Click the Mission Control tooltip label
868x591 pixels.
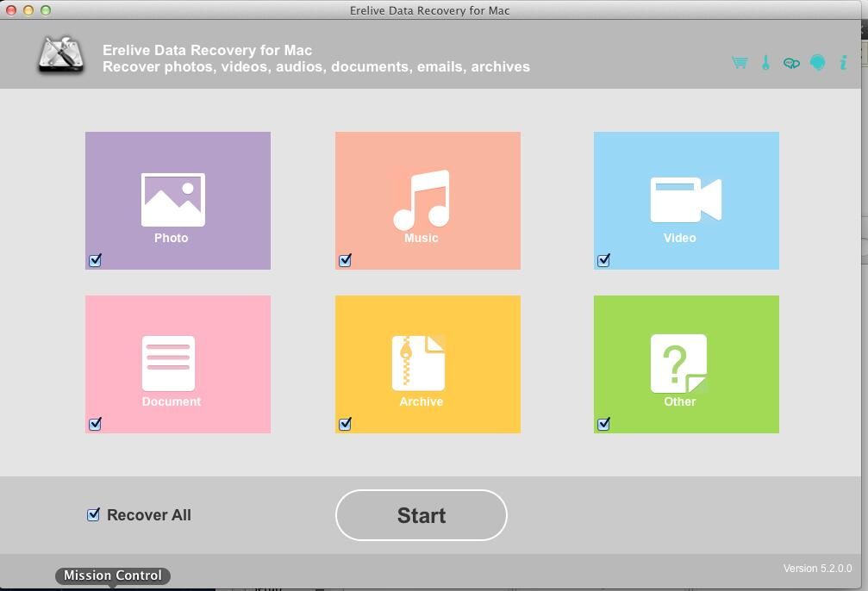point(113,575)
